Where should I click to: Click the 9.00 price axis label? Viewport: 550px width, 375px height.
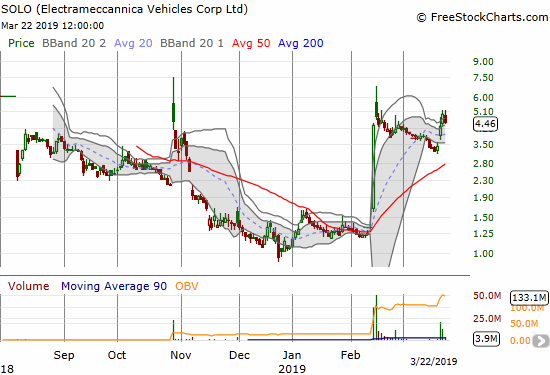[x=483, y=62]
